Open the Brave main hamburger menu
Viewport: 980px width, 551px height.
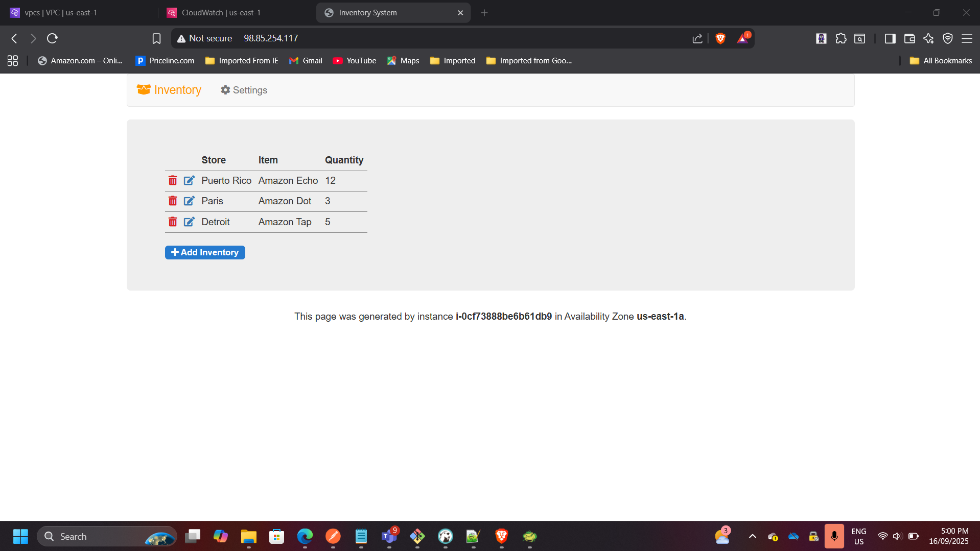tap(967, 38)
